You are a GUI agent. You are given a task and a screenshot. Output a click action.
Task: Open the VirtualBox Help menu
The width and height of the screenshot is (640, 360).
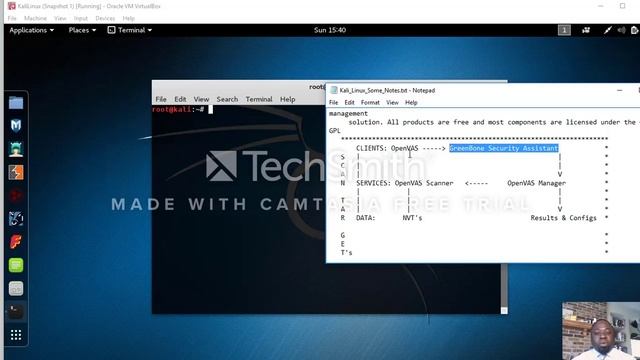click(x=129, y=18)
